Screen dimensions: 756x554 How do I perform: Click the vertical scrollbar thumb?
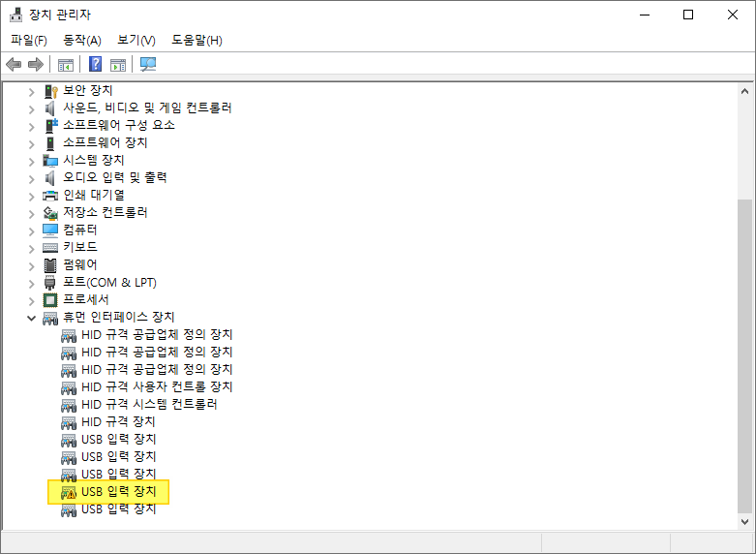point(744,356)
